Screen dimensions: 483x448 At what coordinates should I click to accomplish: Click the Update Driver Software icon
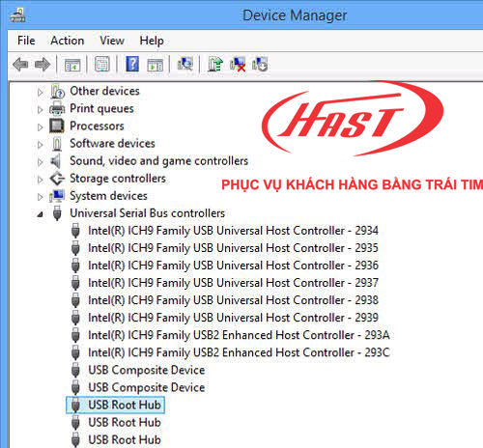click(215, 64)
